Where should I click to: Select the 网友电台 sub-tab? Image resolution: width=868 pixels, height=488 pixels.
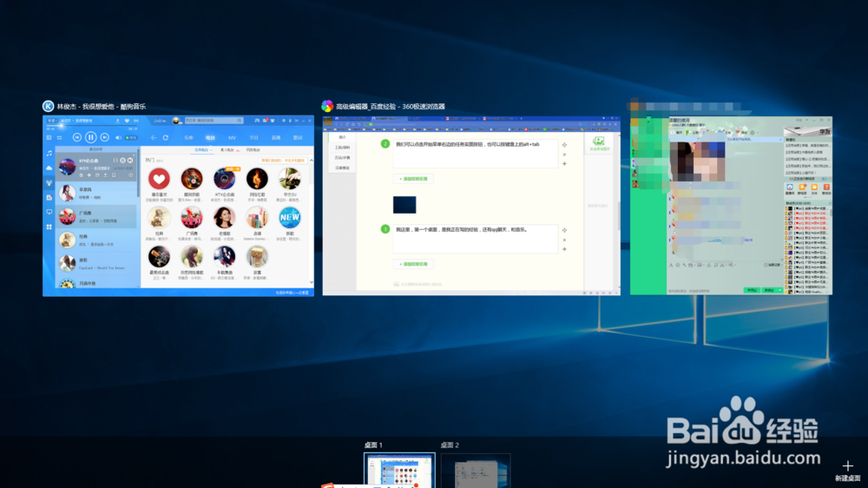253,150
